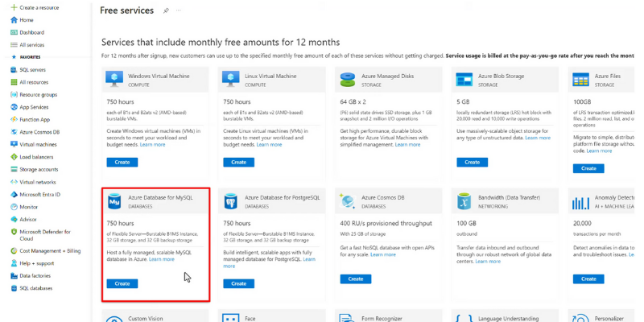Open the ellipsis menu beside Free services
Image resolution: width=644 pixels, height=322 pixels.
tap(178, 10)
